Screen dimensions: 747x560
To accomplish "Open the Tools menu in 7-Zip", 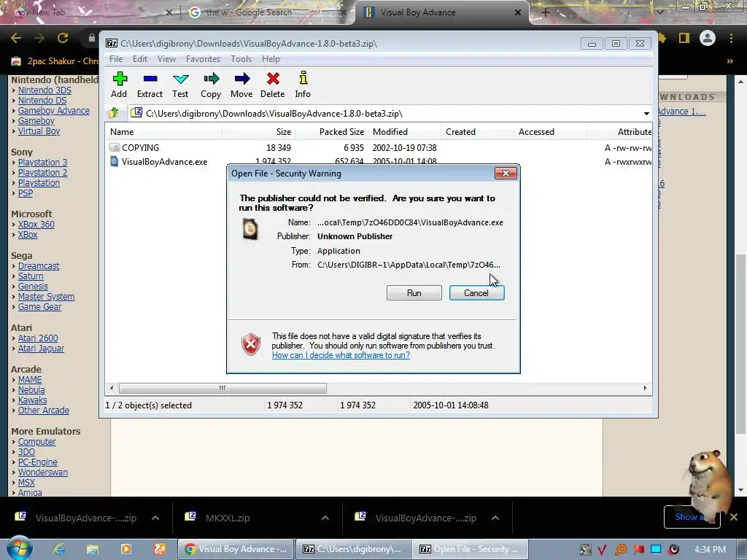I will pos(241,59).
